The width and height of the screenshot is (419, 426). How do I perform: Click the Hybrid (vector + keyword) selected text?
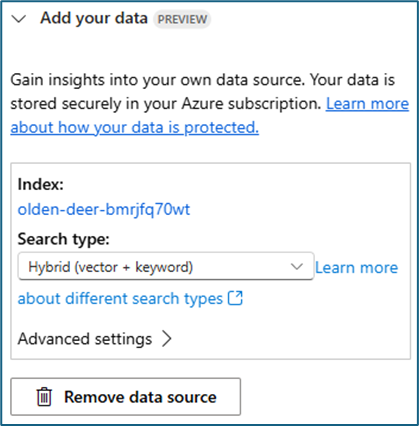(111, 267)
